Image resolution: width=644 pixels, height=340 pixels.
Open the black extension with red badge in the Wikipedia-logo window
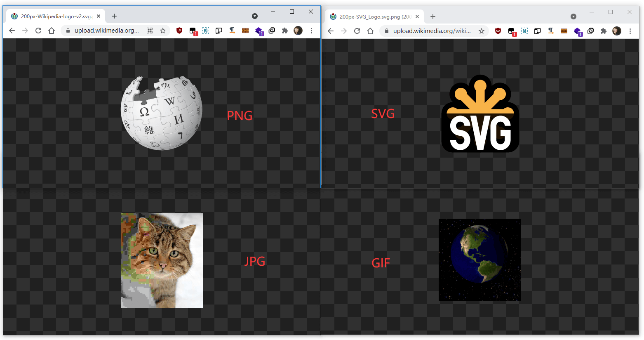(193, 31)
